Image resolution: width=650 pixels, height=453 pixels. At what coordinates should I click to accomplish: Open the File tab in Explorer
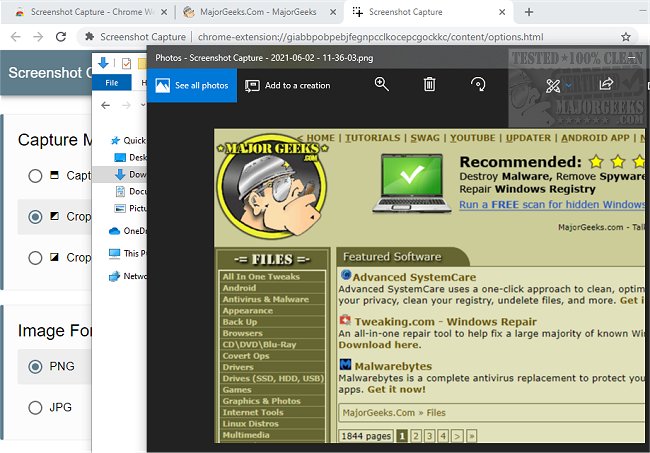112,82
